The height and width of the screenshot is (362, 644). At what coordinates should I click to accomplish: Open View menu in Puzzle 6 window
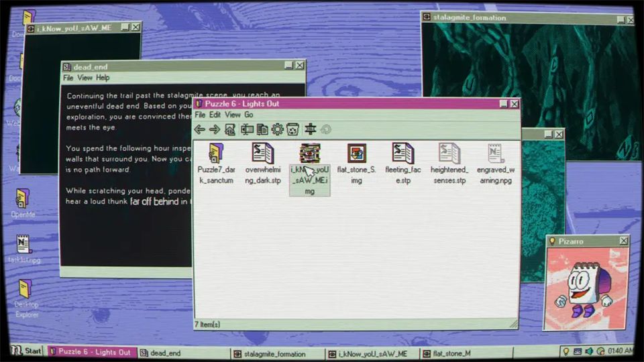pos(233,115)
